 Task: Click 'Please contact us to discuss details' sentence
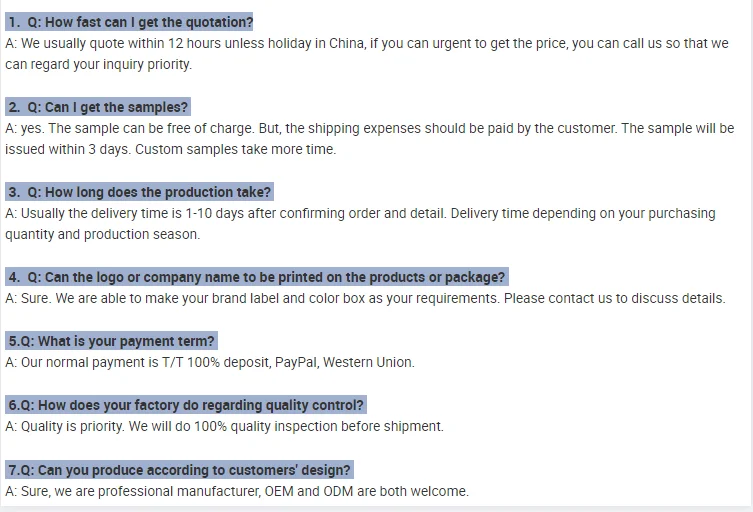pyautogui.click(x=614, y=298)
